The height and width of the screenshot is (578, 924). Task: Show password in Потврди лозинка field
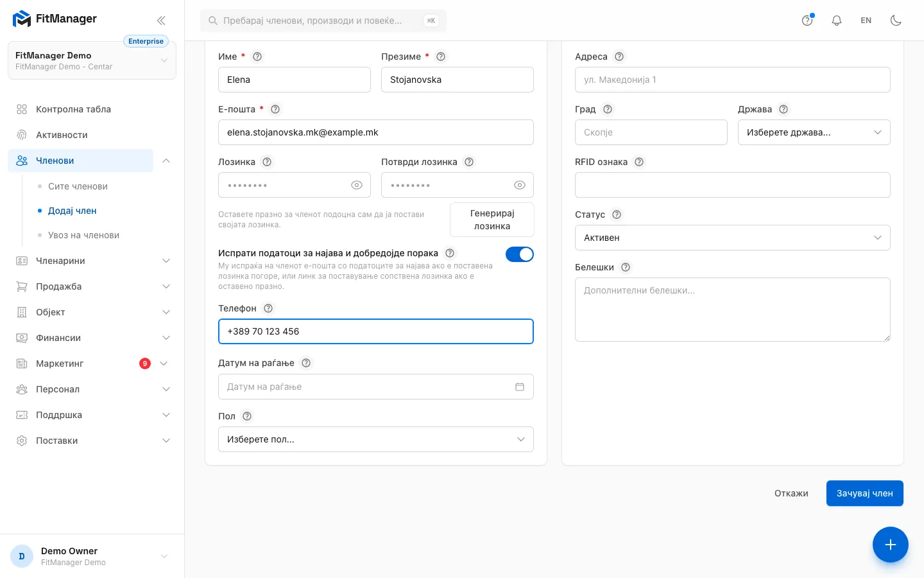tap(520, 185)
